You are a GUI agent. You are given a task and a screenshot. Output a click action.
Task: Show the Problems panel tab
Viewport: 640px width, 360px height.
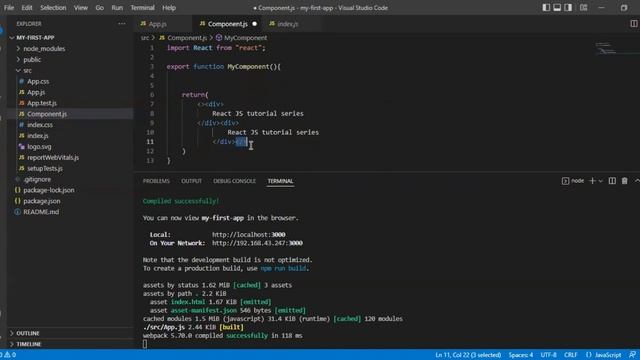[x=156, y=181]
